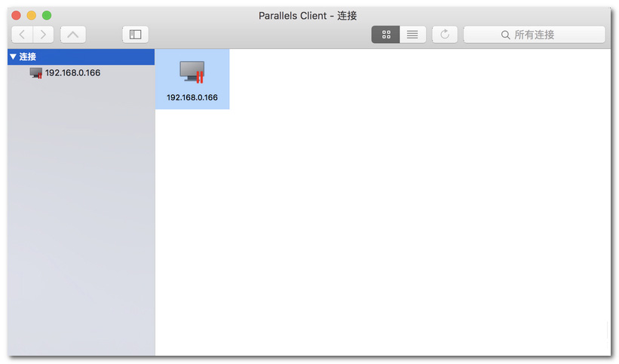Toggle the sidebar panel visibility
The height and width of the screenshot is (364, 619).
pyautogui.click(x=136, y=35)
